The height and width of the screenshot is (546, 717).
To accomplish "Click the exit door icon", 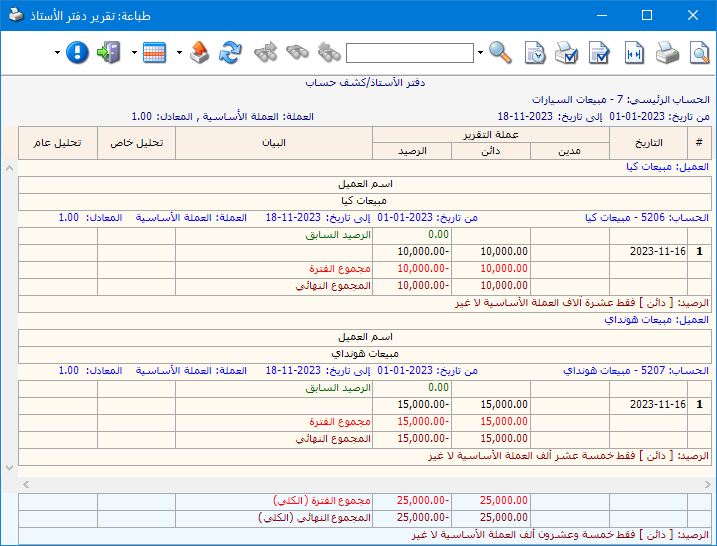I will click(109, 53).
